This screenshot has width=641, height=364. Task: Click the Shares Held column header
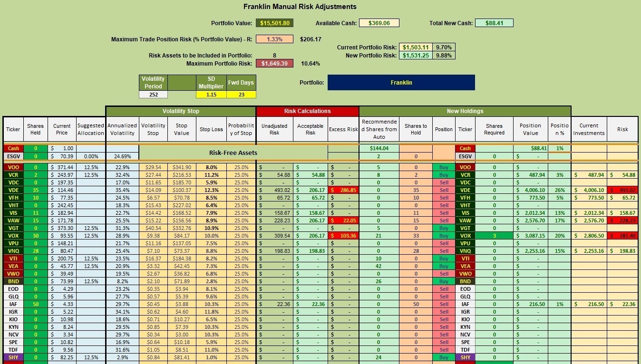pos(35,129)
